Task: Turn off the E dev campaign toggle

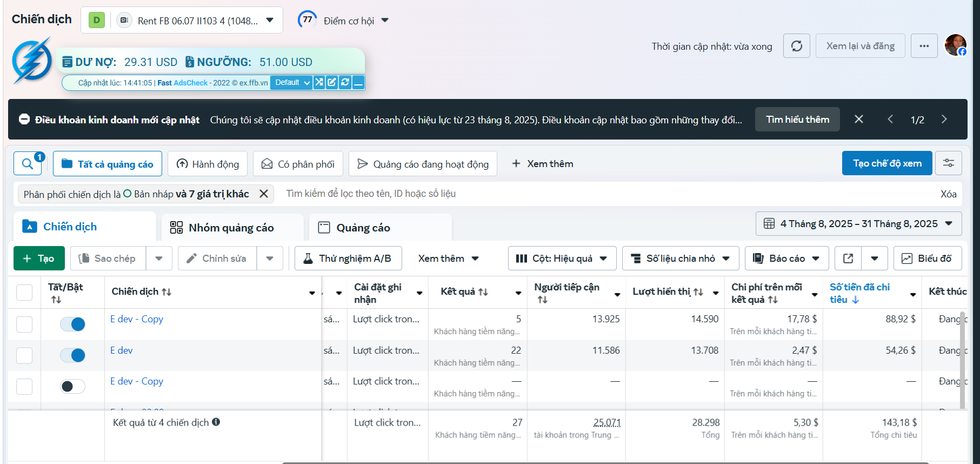Action: pos(72,355)
